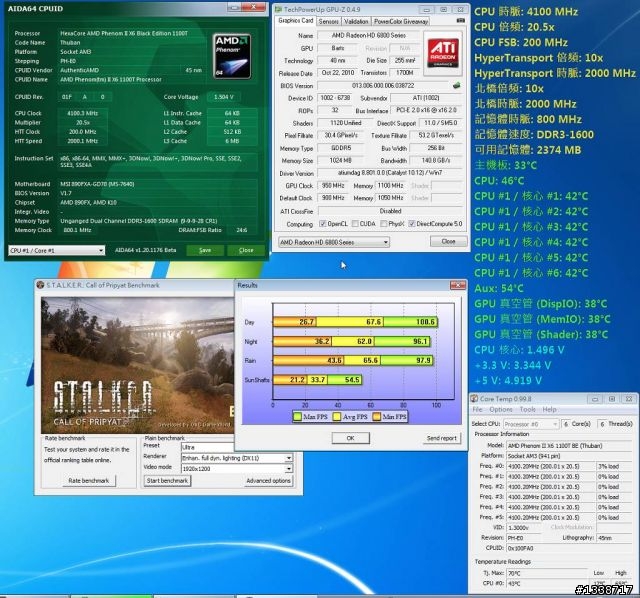Click Send report in Results dialog
The image size is (640, 598).
(442, 438)
